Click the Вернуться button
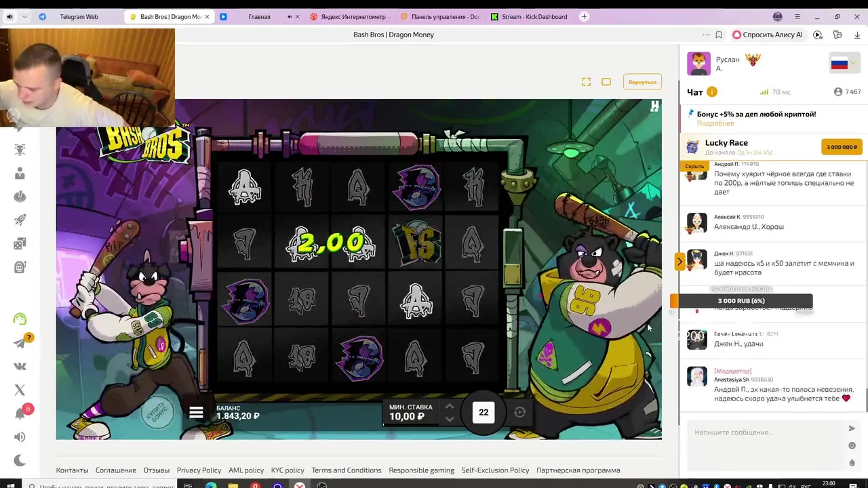 tap(642, 82)
